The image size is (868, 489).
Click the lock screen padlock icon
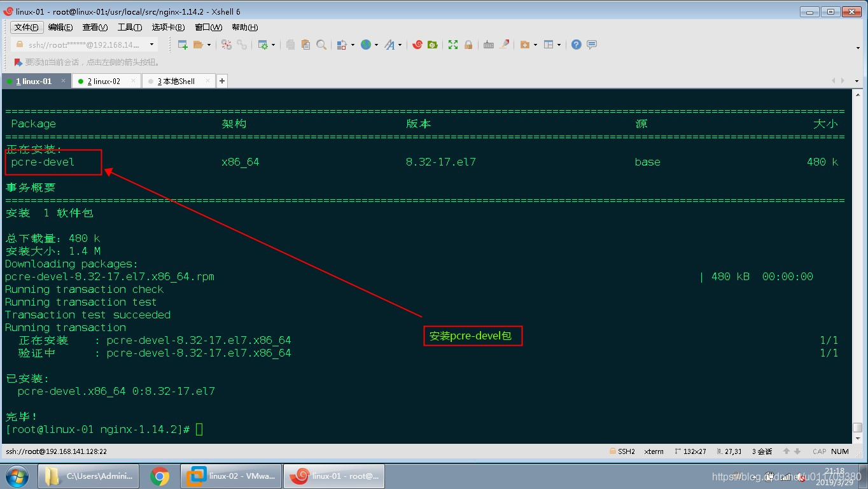pyautogui.click(x=468, y=45)
